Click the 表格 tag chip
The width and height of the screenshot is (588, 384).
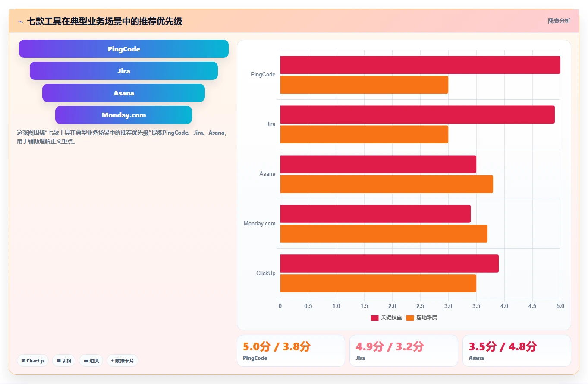(x=64, y=361)
